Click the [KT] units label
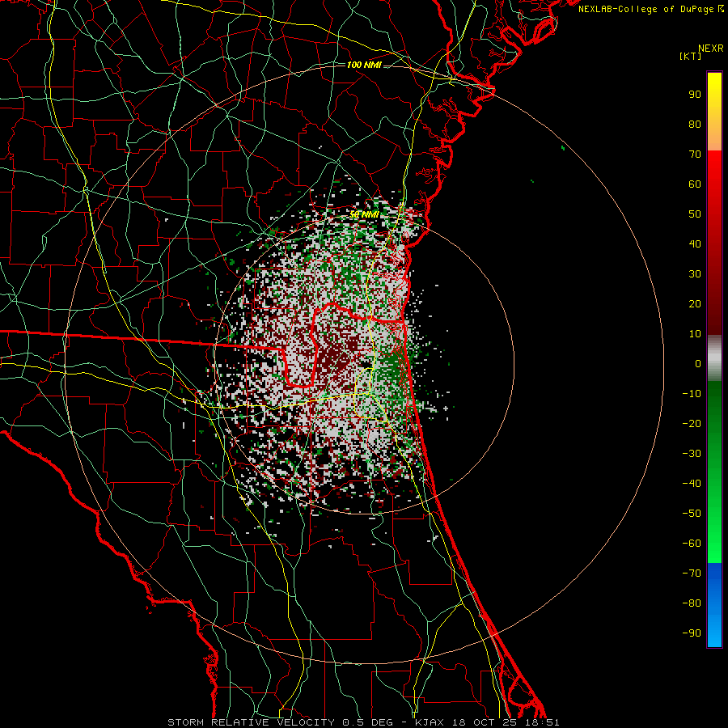728x728 pixels. (691, 57)
